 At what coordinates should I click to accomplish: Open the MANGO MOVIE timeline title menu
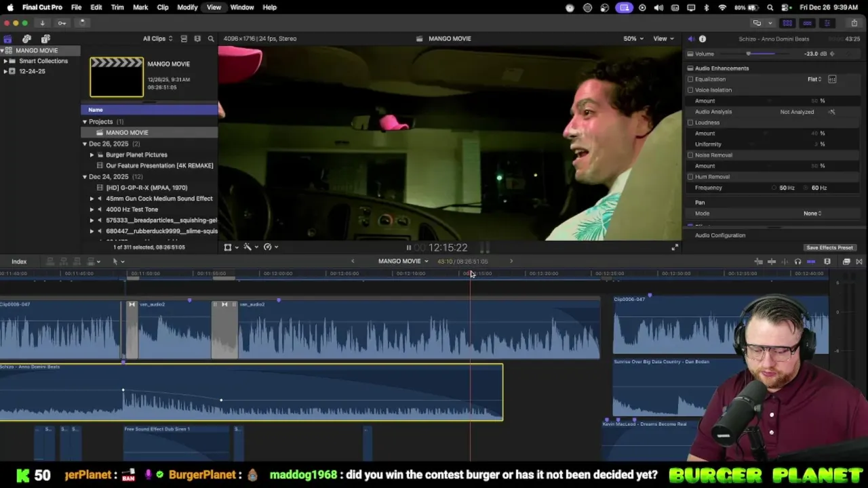point(403,262)
